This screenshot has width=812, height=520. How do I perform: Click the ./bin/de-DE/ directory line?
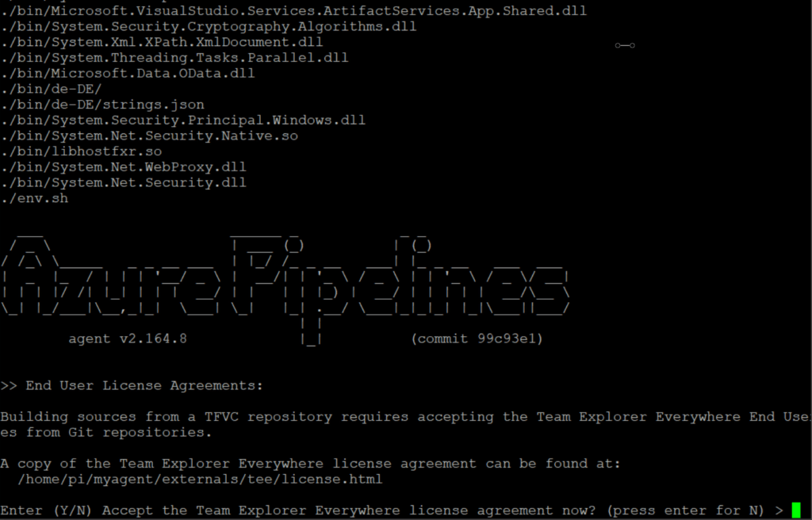pyautogui.click(x=51, y=89)
